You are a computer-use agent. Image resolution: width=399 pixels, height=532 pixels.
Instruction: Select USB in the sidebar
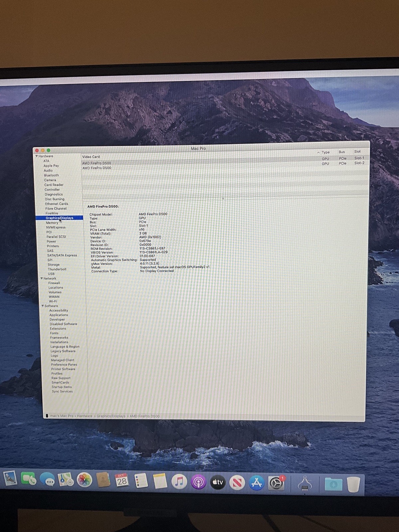[51, 274]
